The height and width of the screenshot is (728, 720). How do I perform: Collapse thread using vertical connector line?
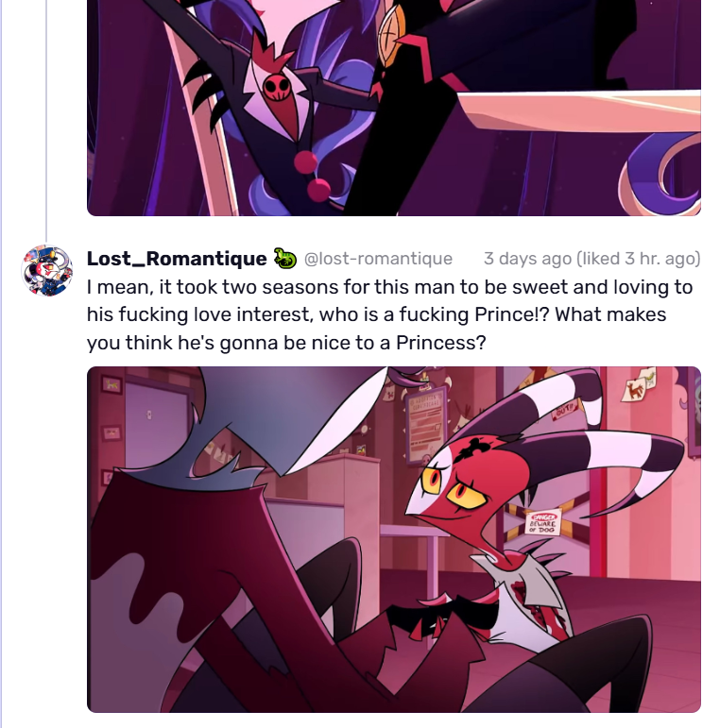coord(46,118)
